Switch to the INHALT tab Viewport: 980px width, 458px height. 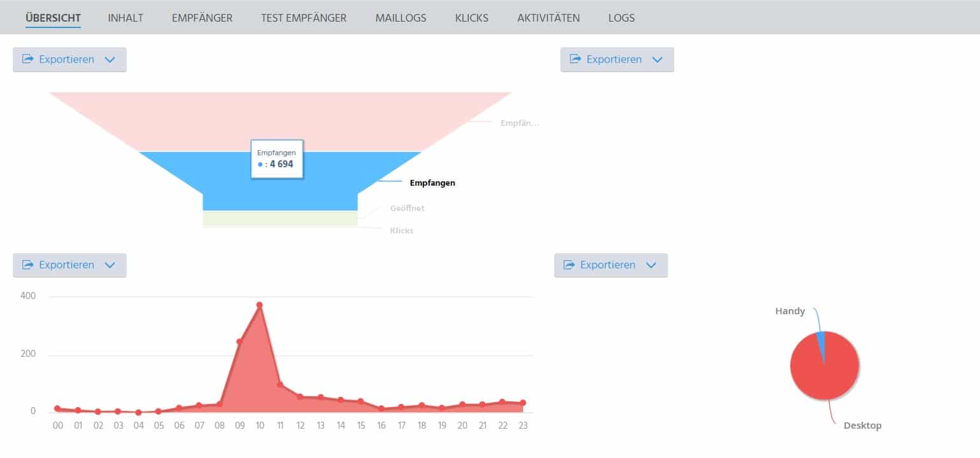point(125,18)
